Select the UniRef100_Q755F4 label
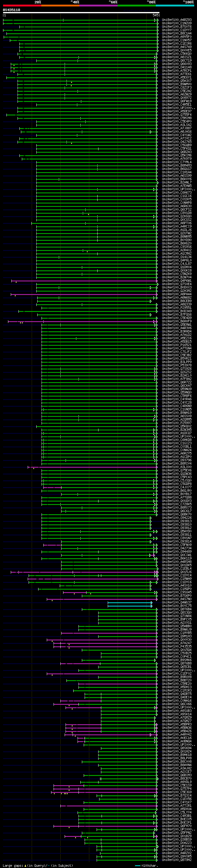 pos(177,115)
